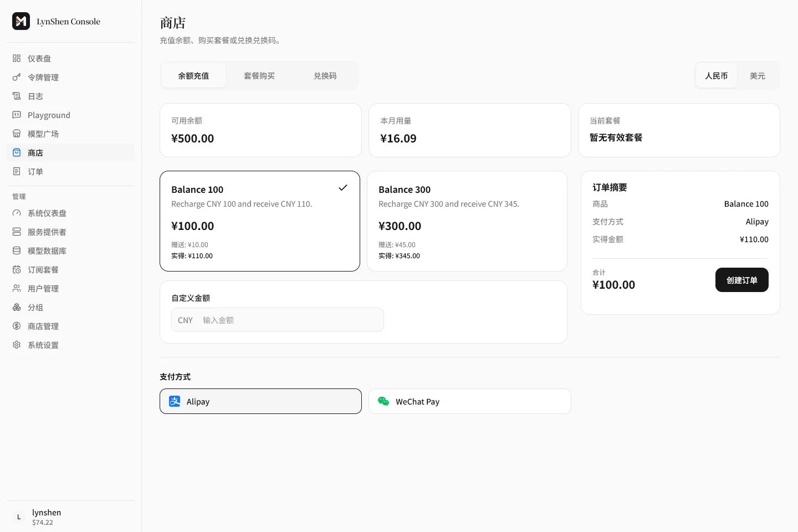The height and width of the screenshot is (532, 798).
Task: Click the 分组 group icon
Action: click(x=17, y=307)
